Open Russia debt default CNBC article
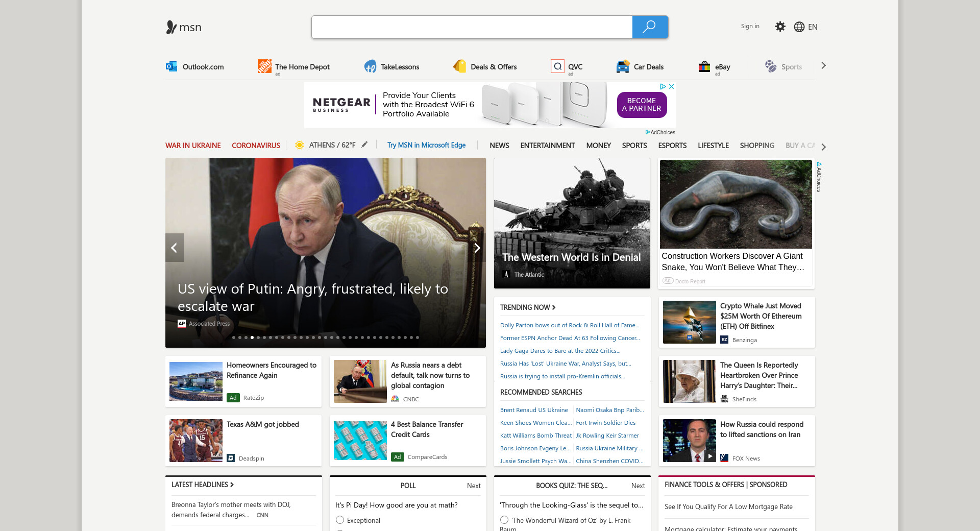Viewport: 980px width, 531px height. pos(430,375)
